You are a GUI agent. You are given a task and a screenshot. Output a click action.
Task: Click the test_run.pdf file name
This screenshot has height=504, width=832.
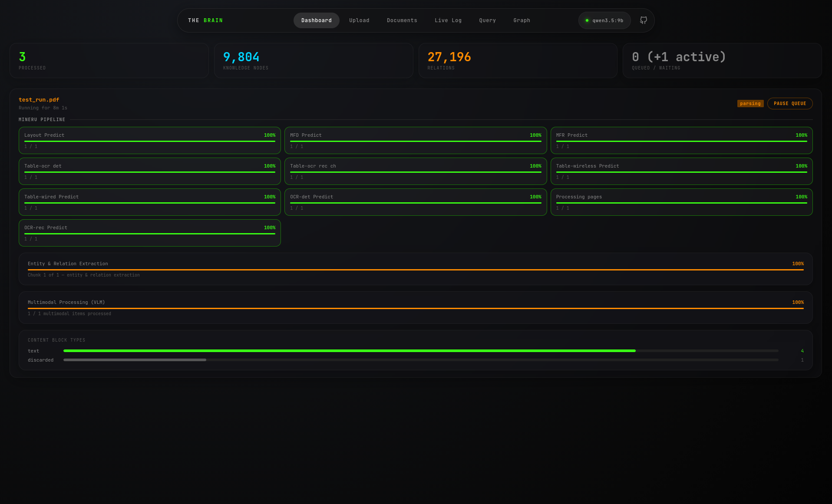pos(39,100)
